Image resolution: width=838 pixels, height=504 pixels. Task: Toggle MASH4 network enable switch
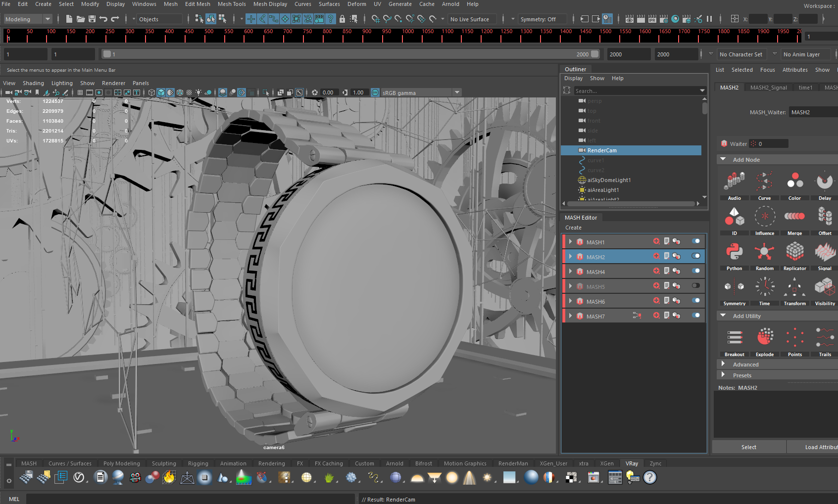[696, 271]
